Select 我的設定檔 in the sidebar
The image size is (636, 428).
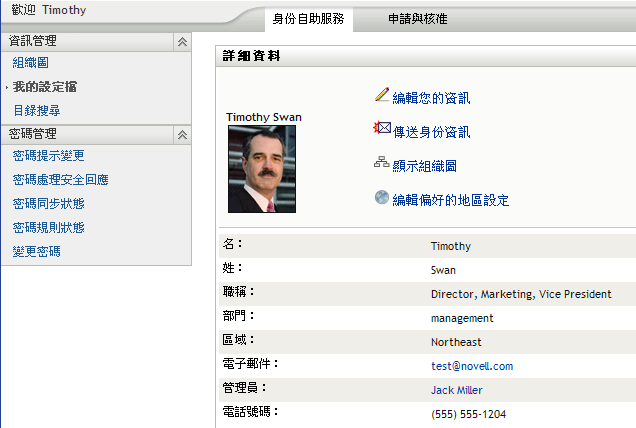[45, 87]
